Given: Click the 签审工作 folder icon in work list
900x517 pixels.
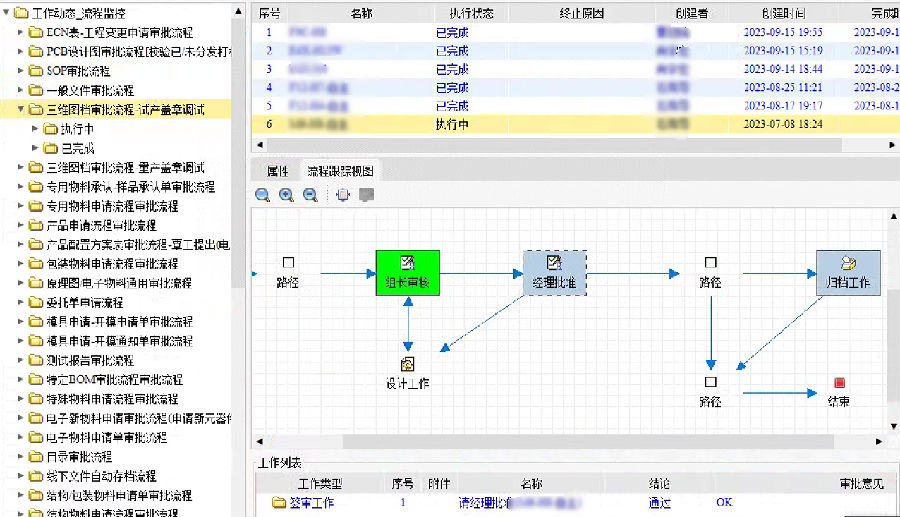Looking at the screenshot, I should (279, 503).
